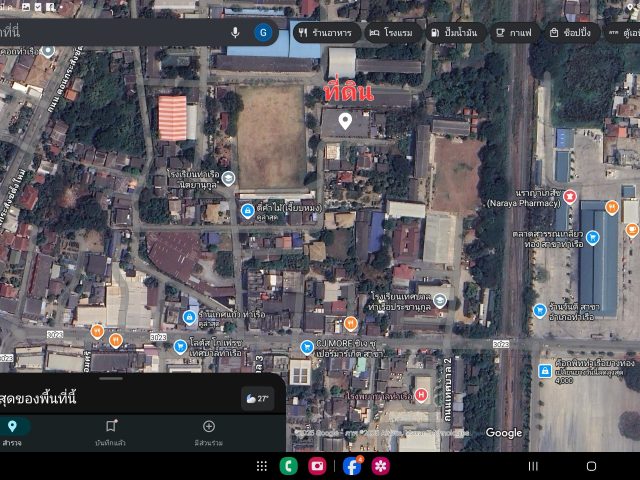The width and height of the screenshot is (640, 480).
Task: Filter map by gas stations chip
Action: [455, 32]
